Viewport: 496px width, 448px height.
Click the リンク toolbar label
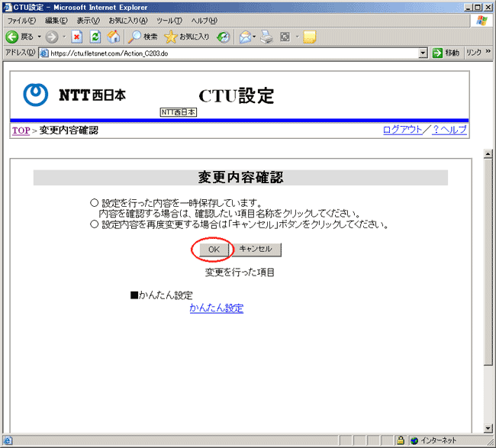(x=474, y=53)
